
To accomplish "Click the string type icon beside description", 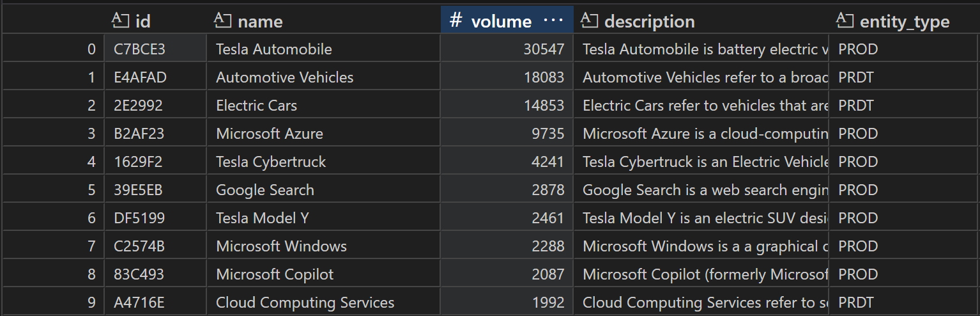I will pyautogui.click(x=589, y=21).
